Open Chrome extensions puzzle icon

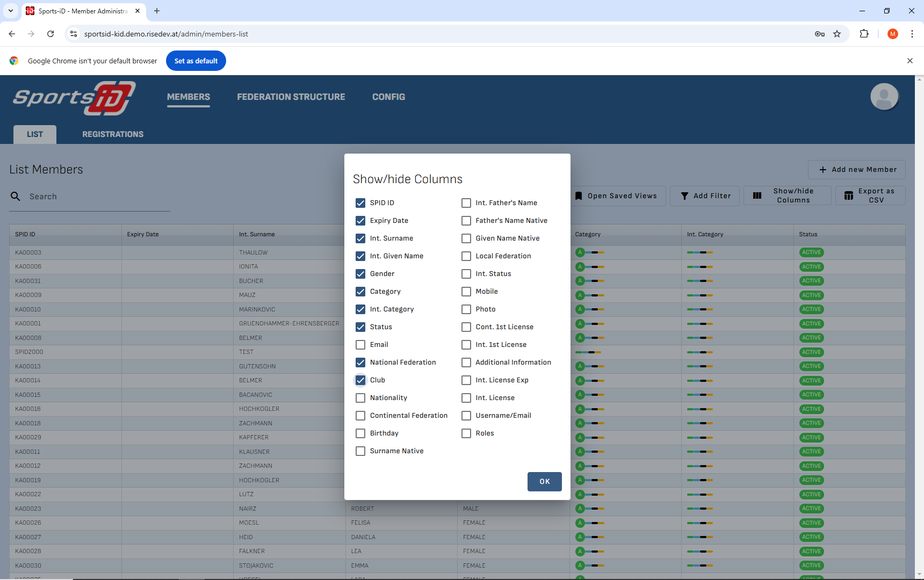864,34
